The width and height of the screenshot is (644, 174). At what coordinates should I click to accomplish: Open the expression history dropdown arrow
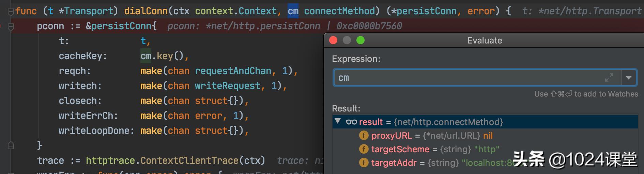629,78
